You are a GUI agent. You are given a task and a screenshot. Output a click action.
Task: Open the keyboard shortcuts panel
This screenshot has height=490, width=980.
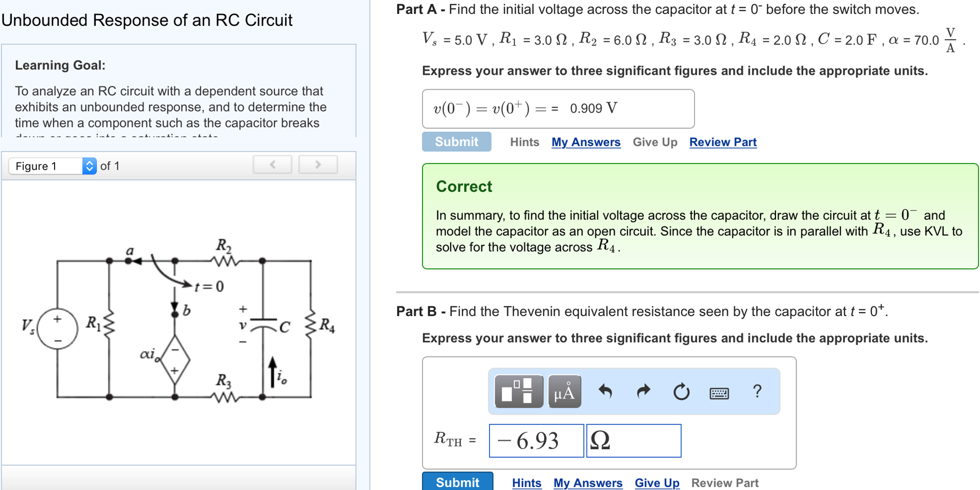tap(719, 392)
